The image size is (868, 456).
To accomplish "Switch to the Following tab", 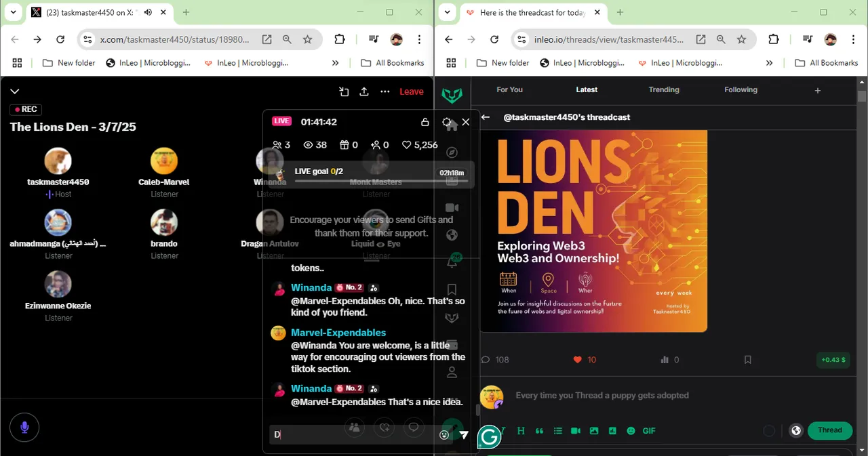I will pos(741,89).
